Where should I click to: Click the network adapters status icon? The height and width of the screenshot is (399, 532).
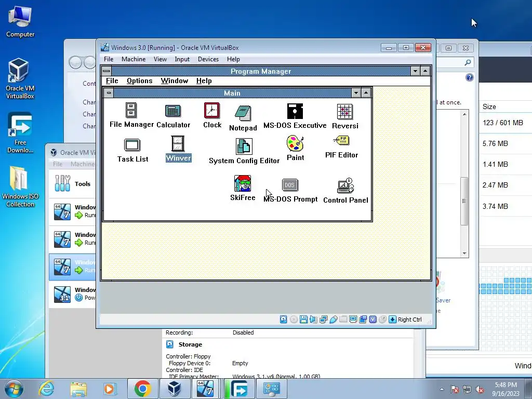323,320
